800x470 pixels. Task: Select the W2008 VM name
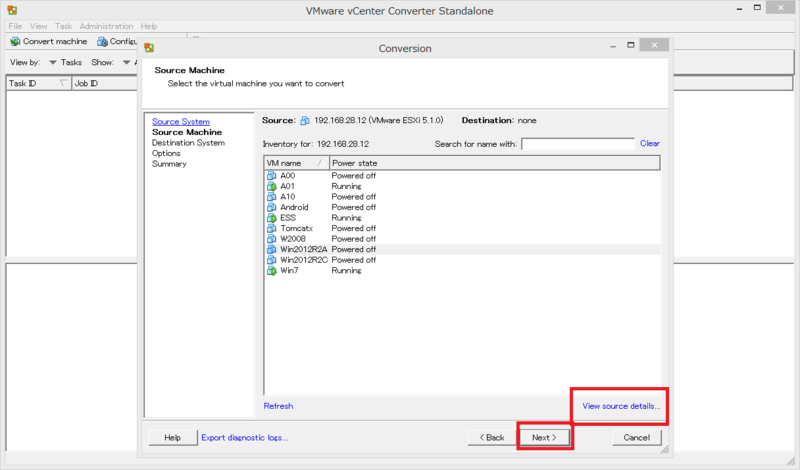pyautogui.click(x=293, y=239)
